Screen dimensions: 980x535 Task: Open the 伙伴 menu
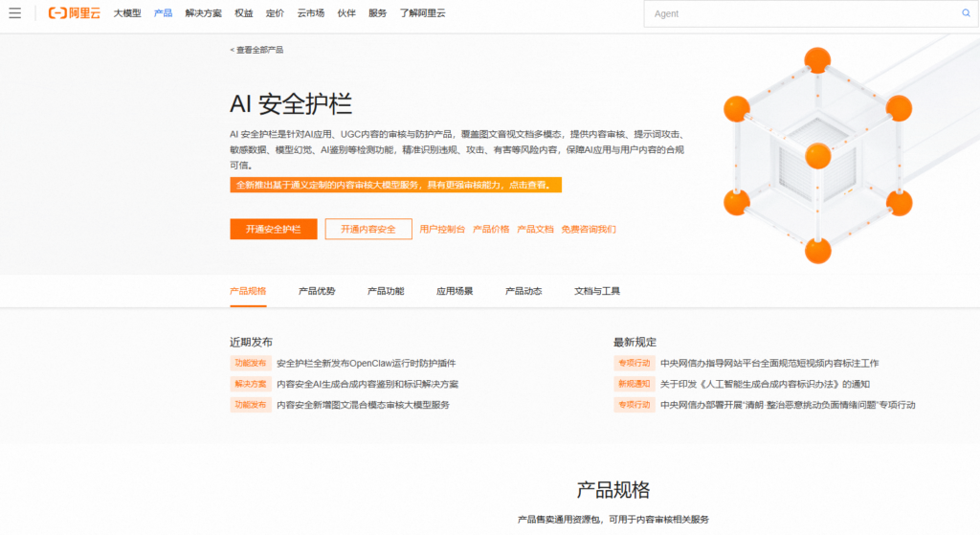346,13
